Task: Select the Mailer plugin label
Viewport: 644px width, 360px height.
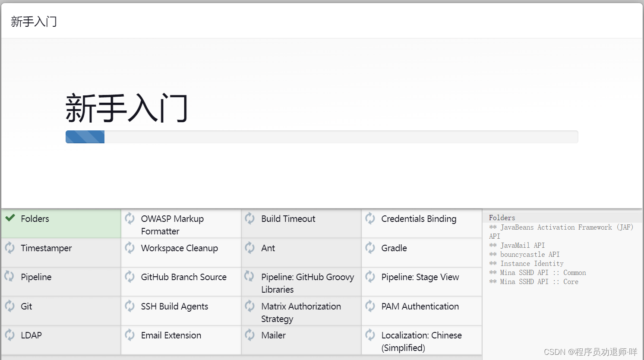Action: [x=273, y=335]
